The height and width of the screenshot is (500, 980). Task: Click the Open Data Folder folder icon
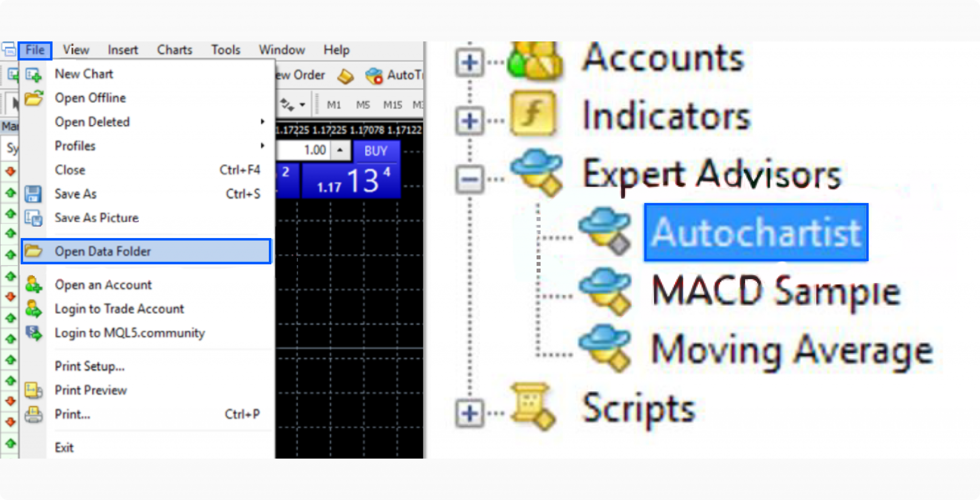34,251
